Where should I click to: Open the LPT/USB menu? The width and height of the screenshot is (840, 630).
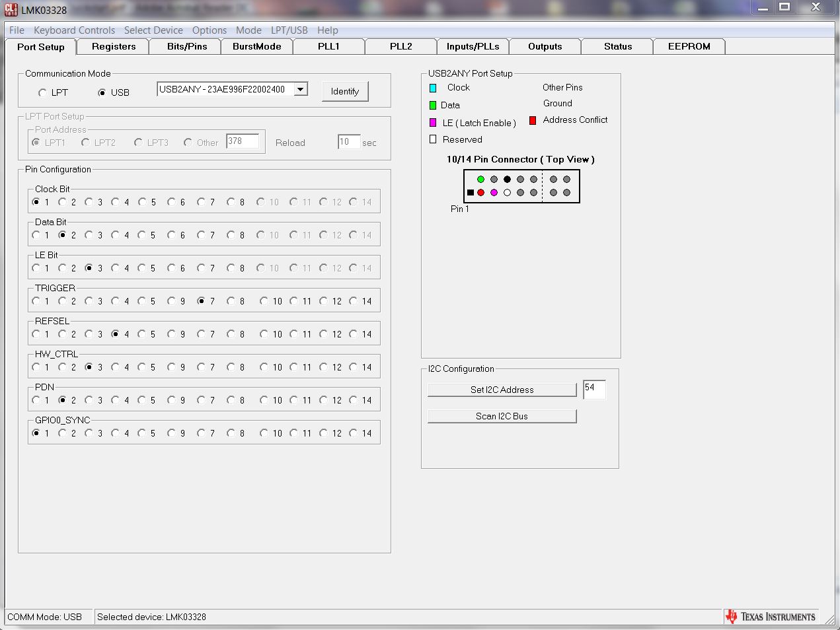click(x=289, y=30)
